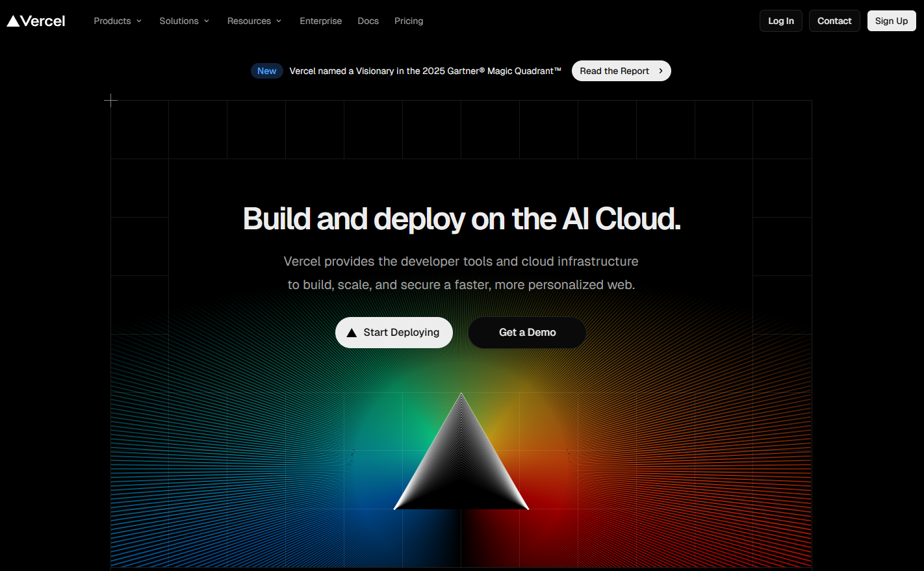Click the text 'Vercel provides the developer tools'
924x571 pixels.
pyautogui.click(x=388, y=261)
